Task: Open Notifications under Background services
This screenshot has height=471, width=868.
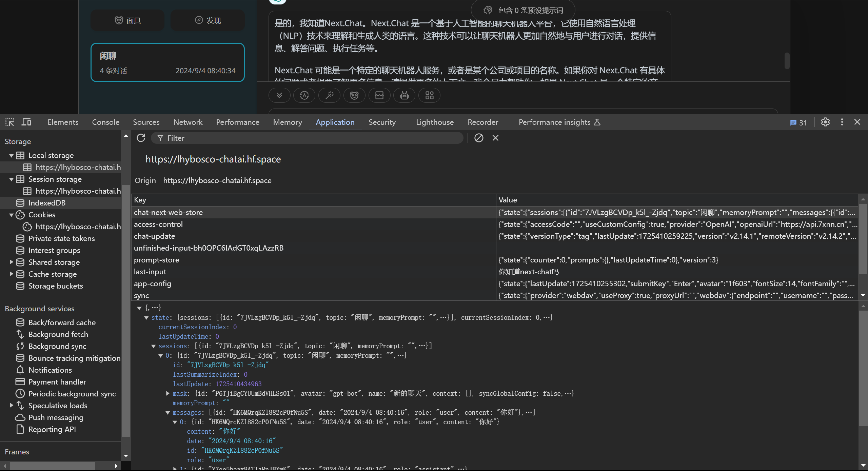Action: tap(50, 370)
